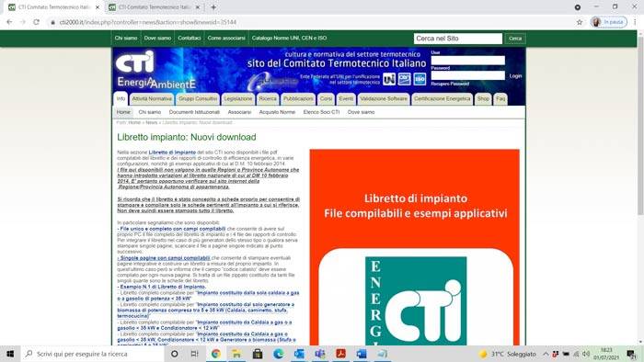This screenshot has width=644, height=362.
Task: Click the CTI EnergiaAmbiente logo
Action: click(x=155, y=70)
